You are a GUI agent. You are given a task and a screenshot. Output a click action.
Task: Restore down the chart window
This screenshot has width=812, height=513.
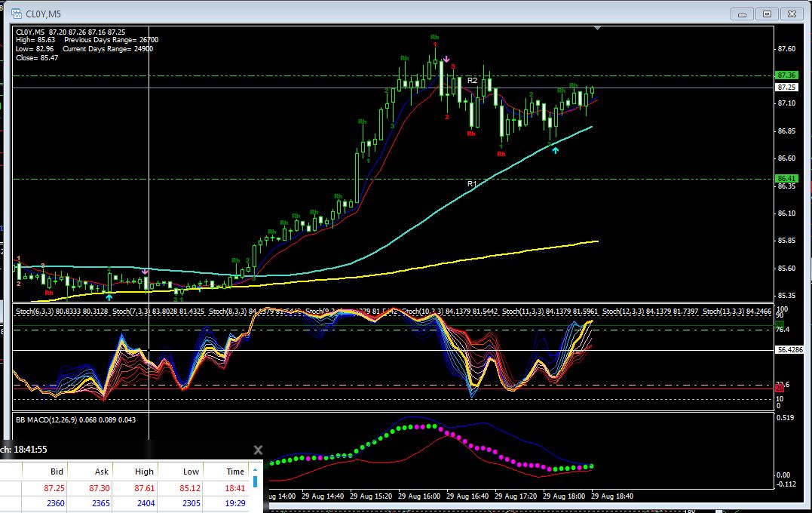pyautogui.click(x=767, y=14)
